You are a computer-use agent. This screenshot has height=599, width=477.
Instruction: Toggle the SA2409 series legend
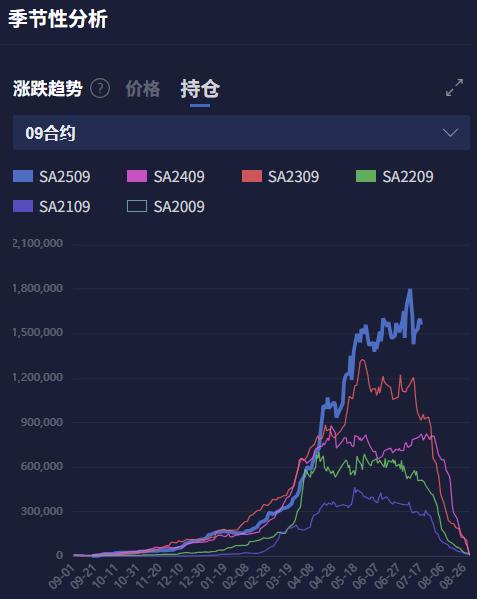pyautogui.click(x=166, y=176)
